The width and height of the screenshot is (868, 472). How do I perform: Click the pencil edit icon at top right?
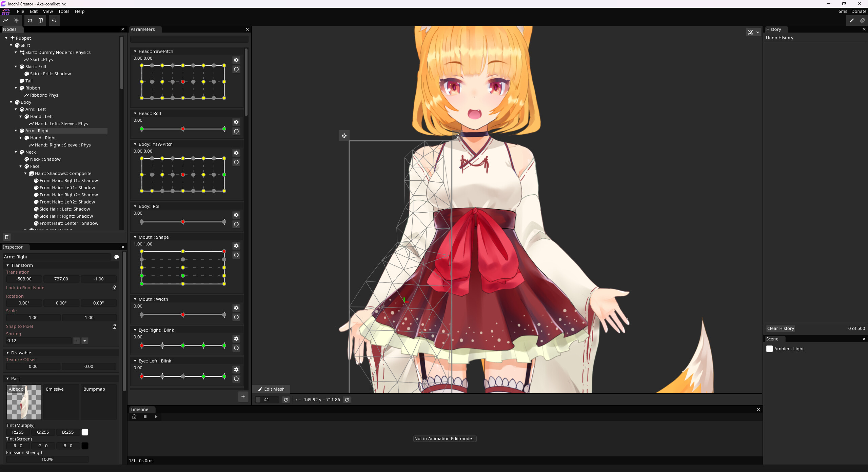[851, 20]
